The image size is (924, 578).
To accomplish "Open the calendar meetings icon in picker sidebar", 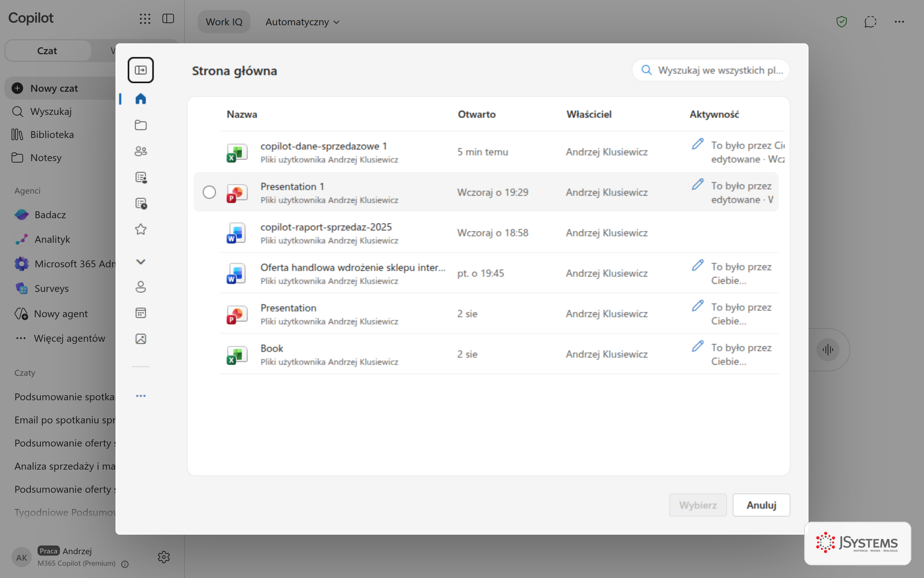I will pos(140,313).
